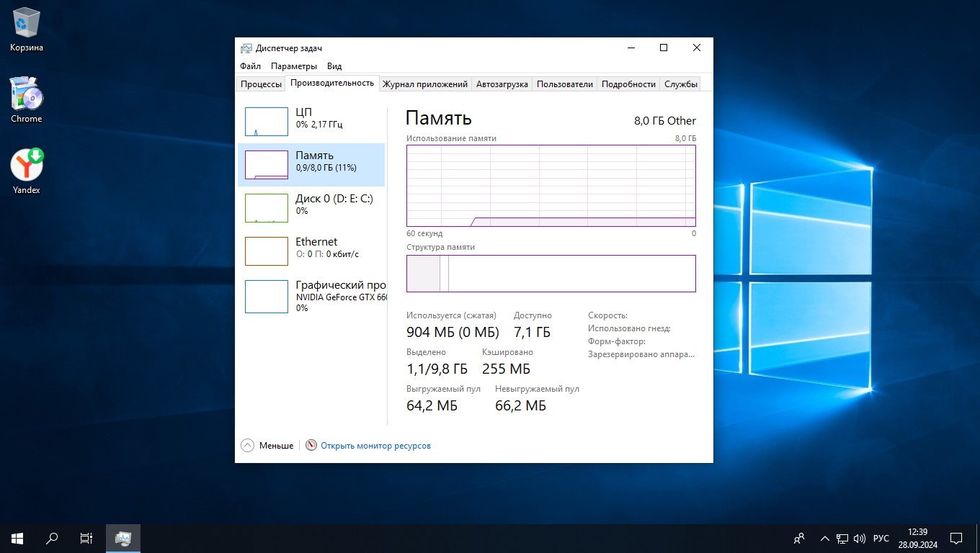Click the Windows Start button
This screenshot has height=553, width=980.
click(17, 538)
